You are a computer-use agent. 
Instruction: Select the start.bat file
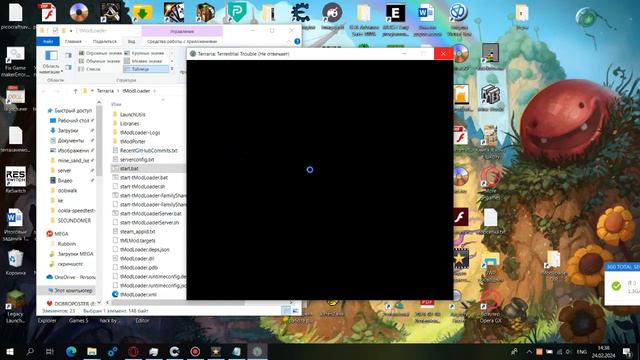point(148,169)
